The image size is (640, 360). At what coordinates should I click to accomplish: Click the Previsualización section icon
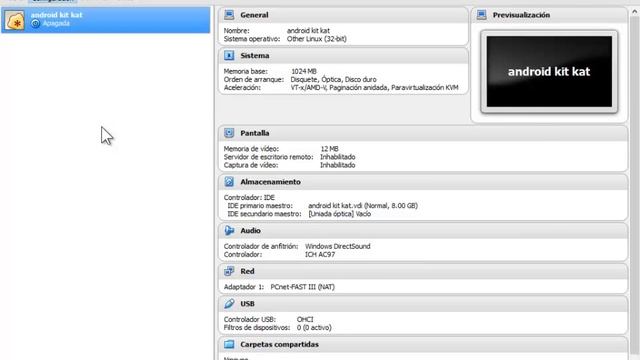tap(482, 15)
